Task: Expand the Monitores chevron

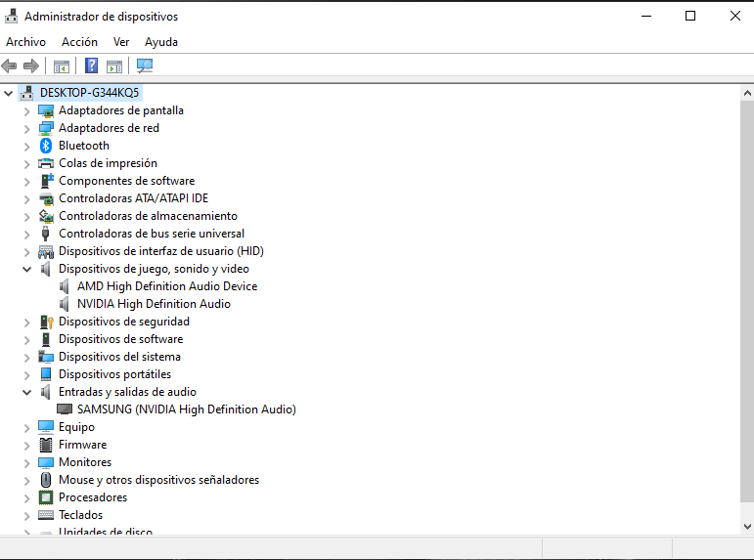Action: click(27, 463)
